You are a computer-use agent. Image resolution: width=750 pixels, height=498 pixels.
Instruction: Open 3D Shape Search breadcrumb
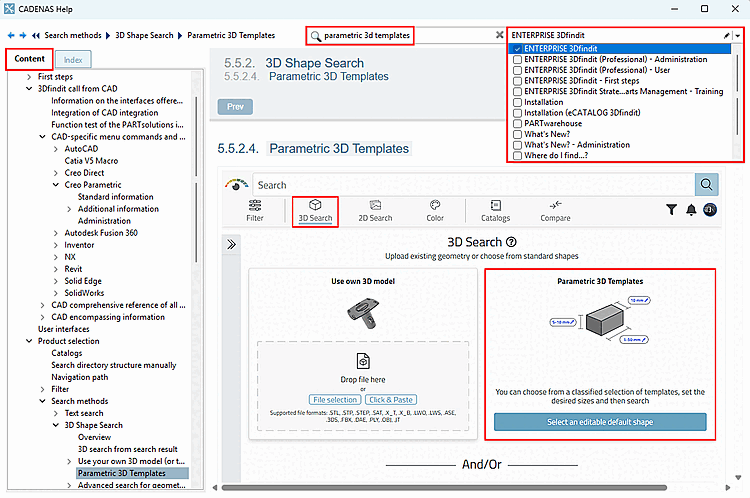point(144,35)
